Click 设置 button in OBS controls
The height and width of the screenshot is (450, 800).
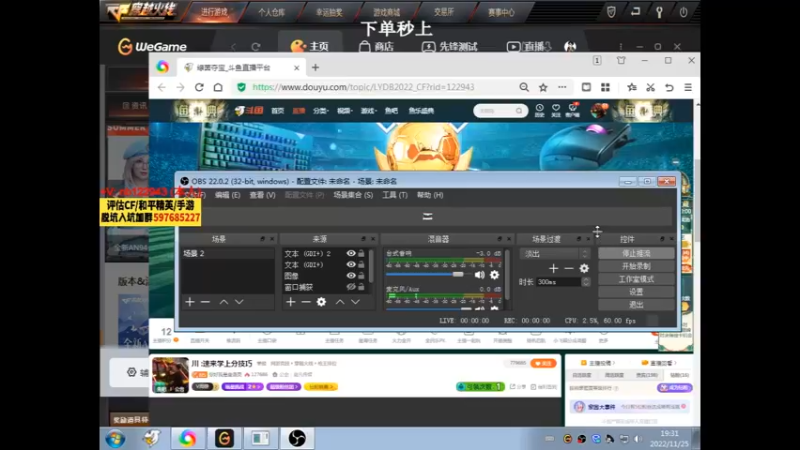tap(636, 292)
